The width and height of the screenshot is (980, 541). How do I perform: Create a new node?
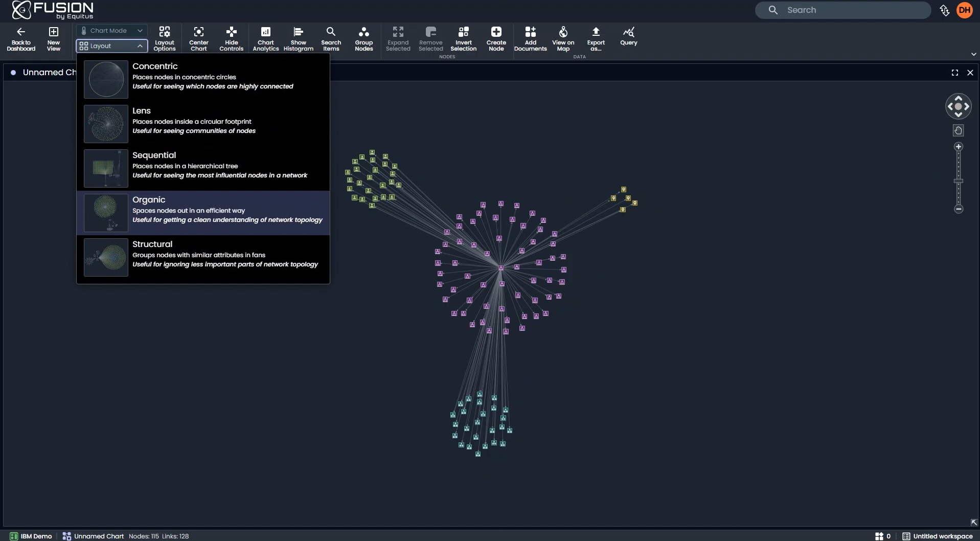(x=496, y=38)
